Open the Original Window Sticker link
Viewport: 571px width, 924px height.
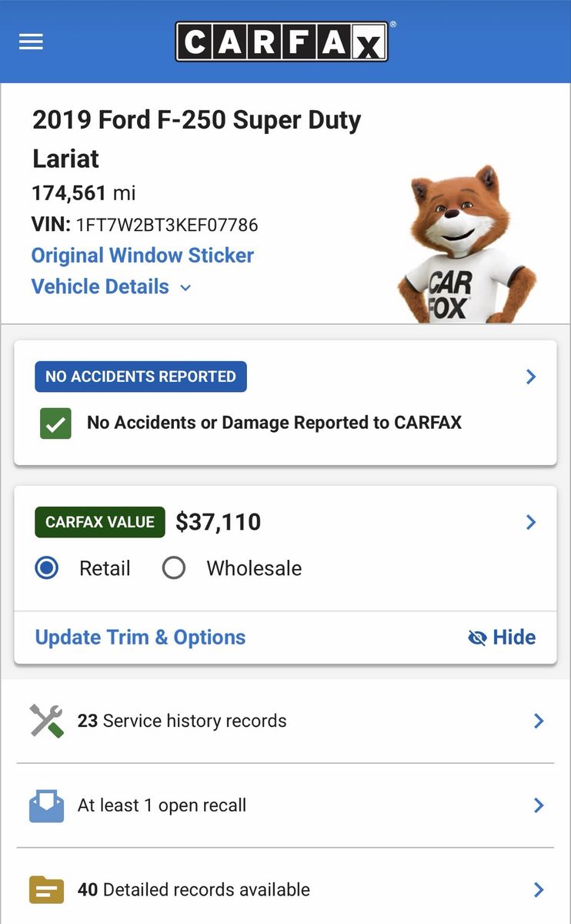142,256
